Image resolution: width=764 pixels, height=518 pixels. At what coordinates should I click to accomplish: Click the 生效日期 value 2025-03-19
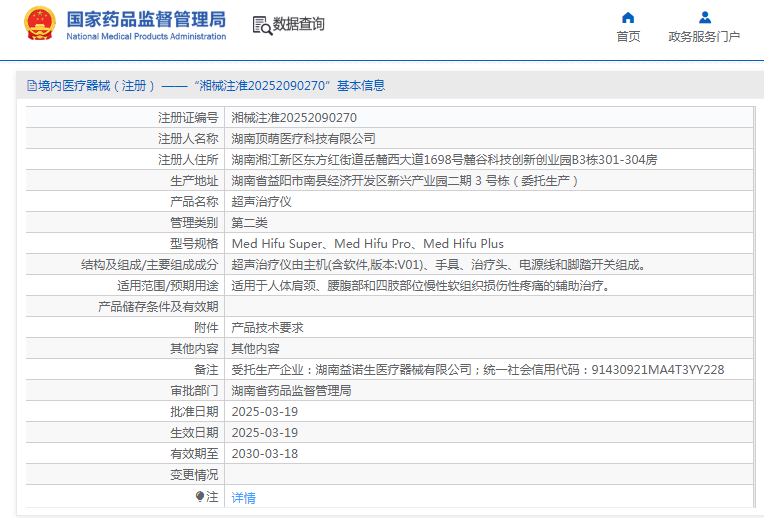265,433
